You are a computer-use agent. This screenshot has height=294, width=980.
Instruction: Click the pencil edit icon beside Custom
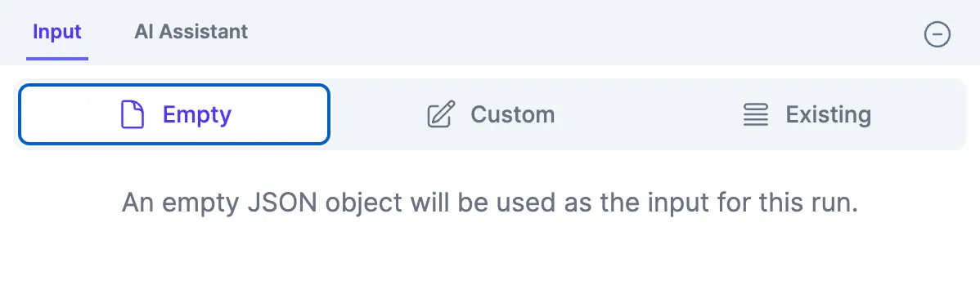[441, 115]
